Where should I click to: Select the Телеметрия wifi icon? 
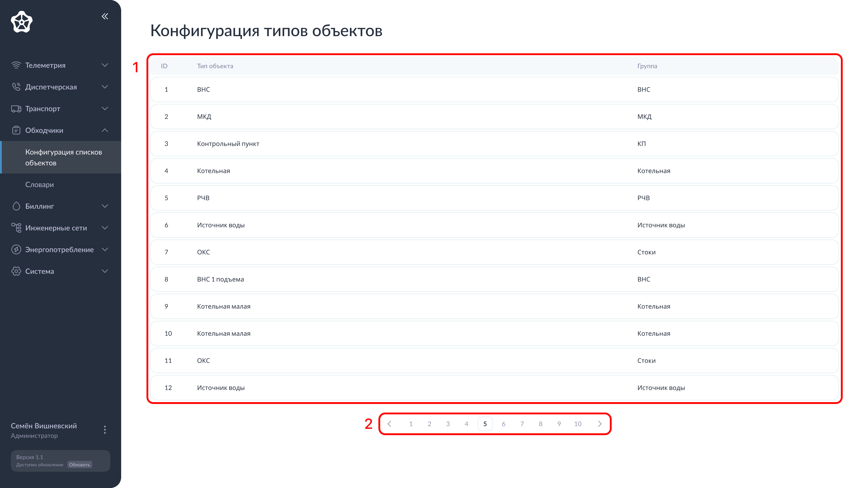tap(17, 65)
